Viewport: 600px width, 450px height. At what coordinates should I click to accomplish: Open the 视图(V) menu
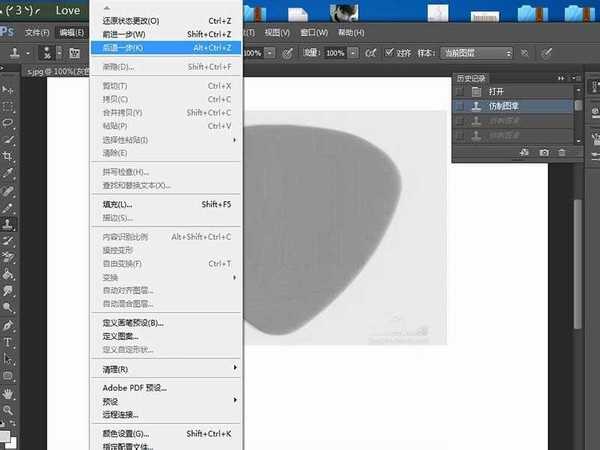point(277,33)
